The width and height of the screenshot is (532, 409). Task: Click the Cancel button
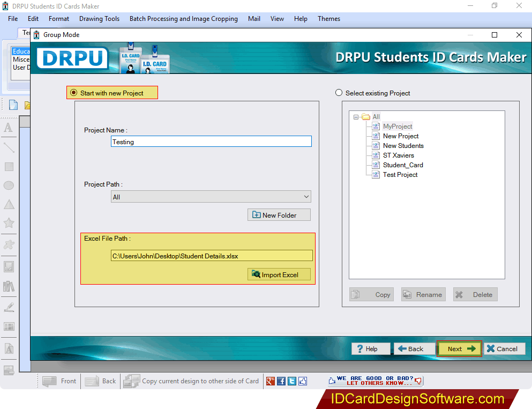505,348
